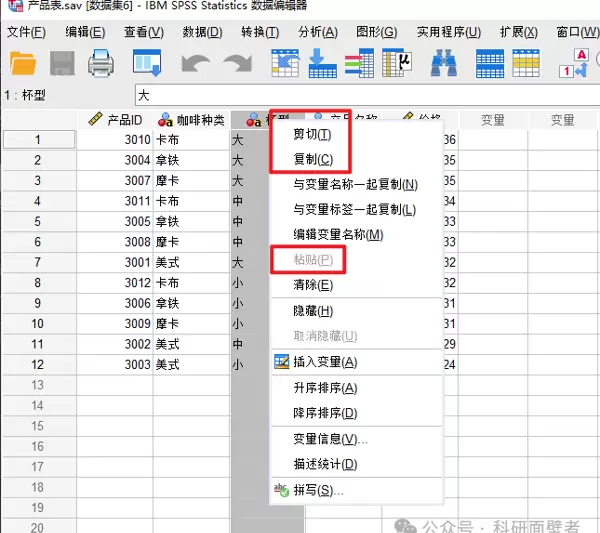Select 升序排序(A) to sort ascending
The image size is (600, 533).
(x=325, y=388)
